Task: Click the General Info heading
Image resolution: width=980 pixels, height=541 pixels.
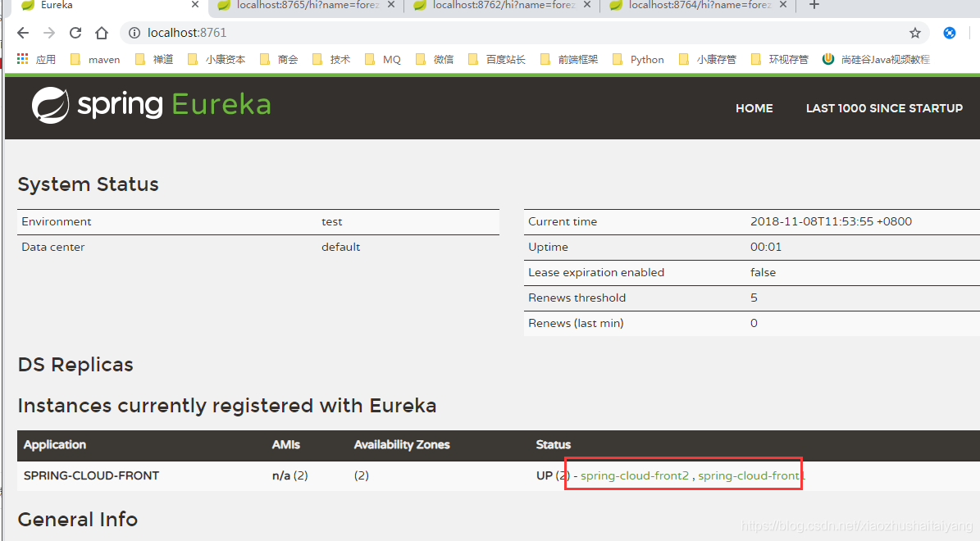Action: click(78, 519)
